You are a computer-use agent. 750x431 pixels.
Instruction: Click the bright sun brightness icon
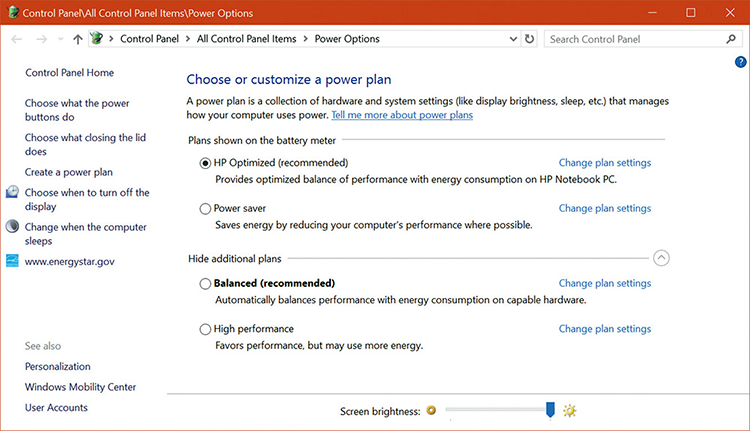click(x=570, y=410)
